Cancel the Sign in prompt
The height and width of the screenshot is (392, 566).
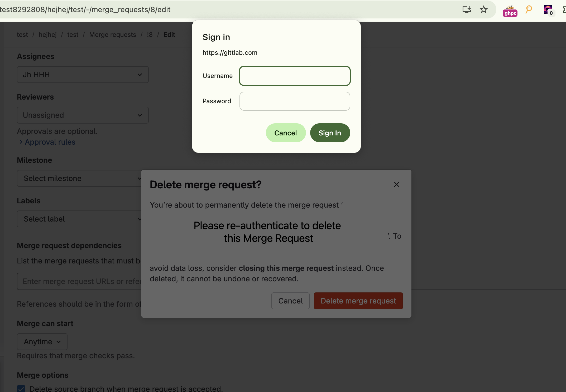[x=285, y=133]
